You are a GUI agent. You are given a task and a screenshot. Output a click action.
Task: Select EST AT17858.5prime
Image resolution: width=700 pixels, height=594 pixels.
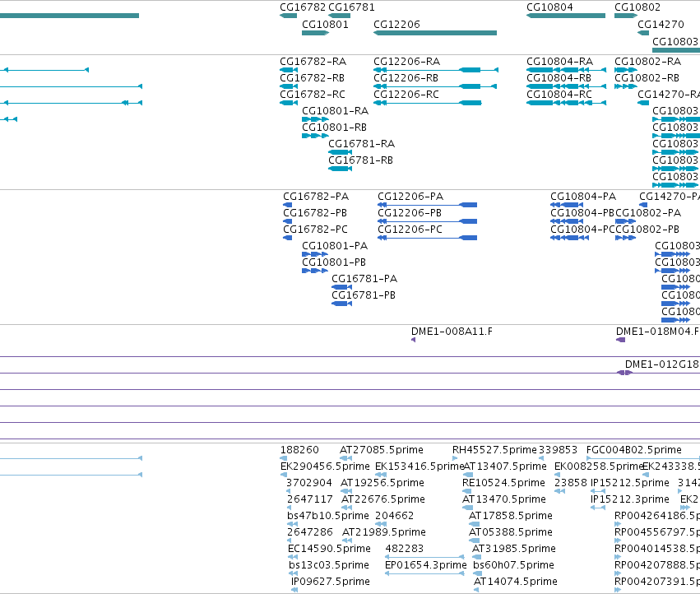click(x=511, y=517)
